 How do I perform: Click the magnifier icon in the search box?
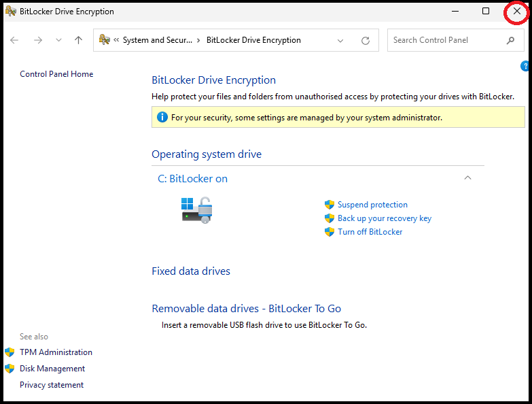click(x=510, y=40)
